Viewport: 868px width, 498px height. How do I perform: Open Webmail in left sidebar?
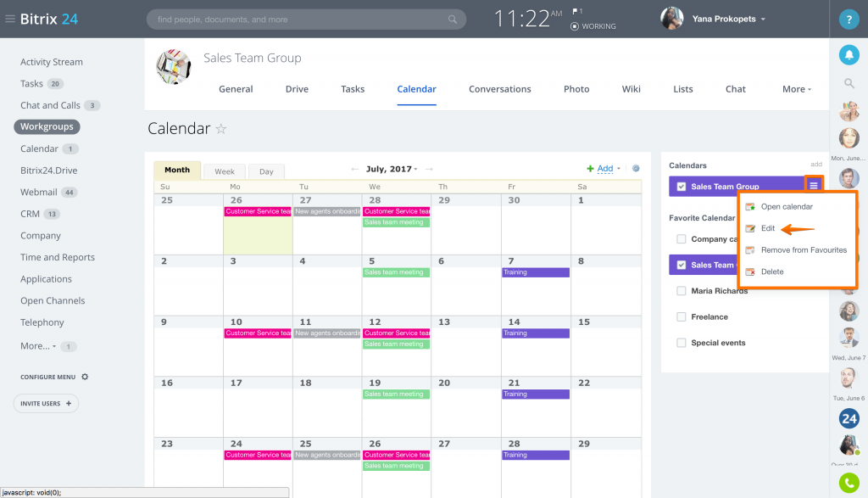click(x=39, y=193)
